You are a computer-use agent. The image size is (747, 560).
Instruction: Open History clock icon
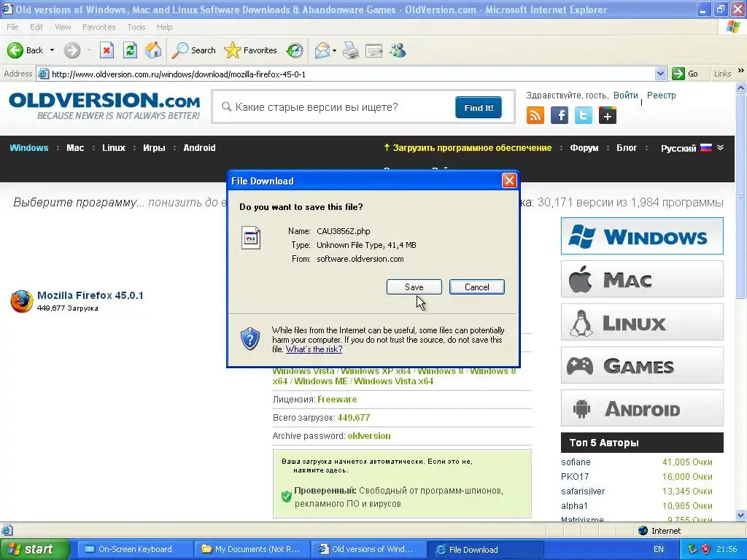(295, 50)
